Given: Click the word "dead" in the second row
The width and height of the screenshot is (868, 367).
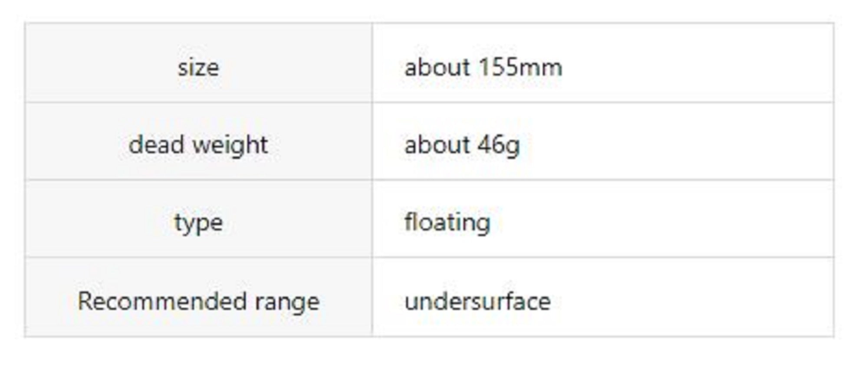Looking at the screenshot, I should (157, 144).
